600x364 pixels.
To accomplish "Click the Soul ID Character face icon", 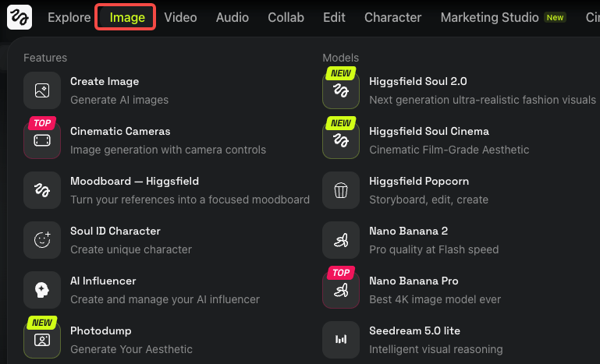I will (42, 240).
